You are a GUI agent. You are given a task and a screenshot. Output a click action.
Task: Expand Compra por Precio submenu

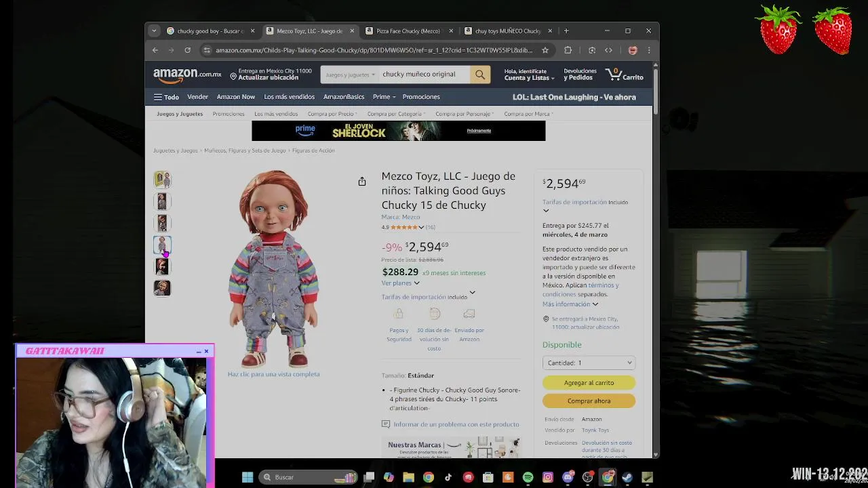click(332, 114)
